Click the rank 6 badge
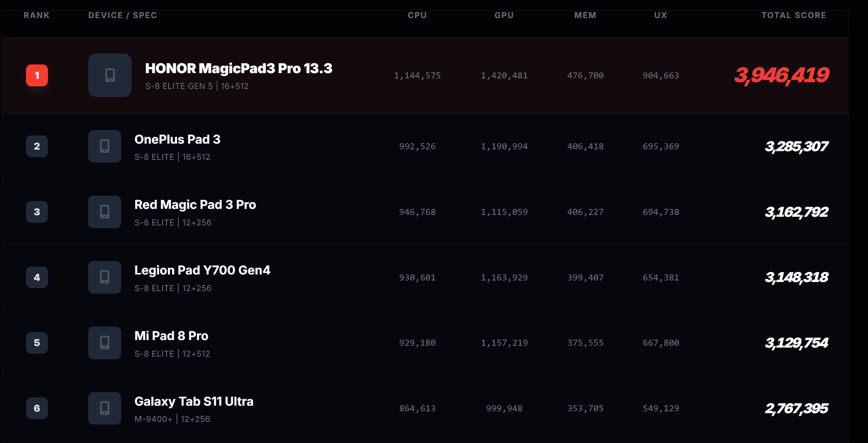Viewport: 868px width, 443px height. (37, 408)
